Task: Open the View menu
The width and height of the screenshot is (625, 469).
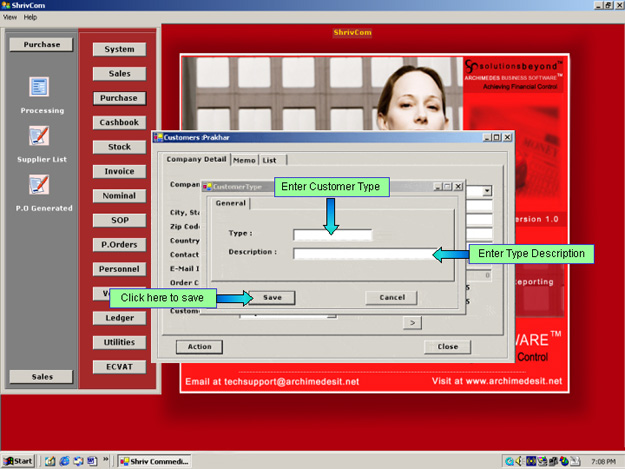Action: click(x=10, y=17)
